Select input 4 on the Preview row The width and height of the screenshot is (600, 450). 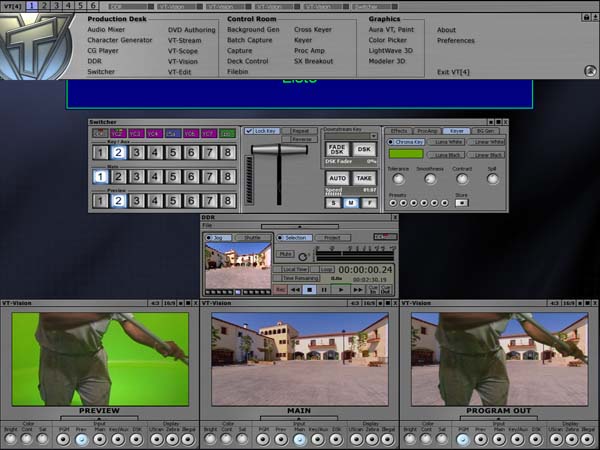pos(155,201)
